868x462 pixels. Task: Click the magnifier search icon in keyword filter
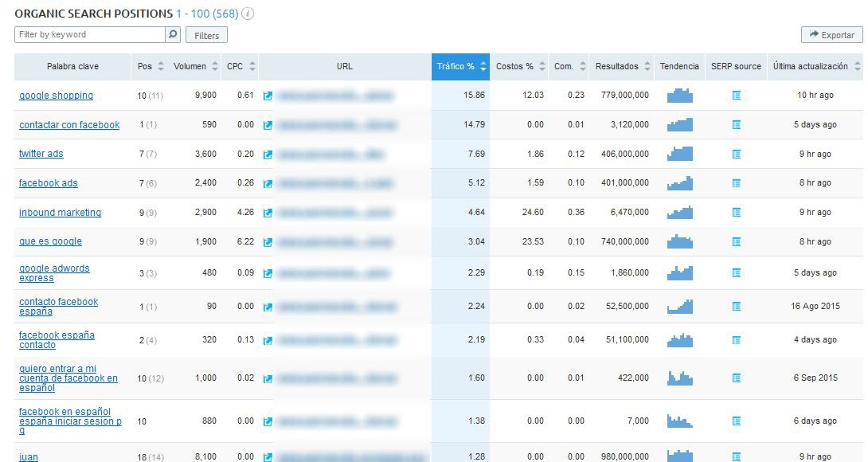pos(173,34)
